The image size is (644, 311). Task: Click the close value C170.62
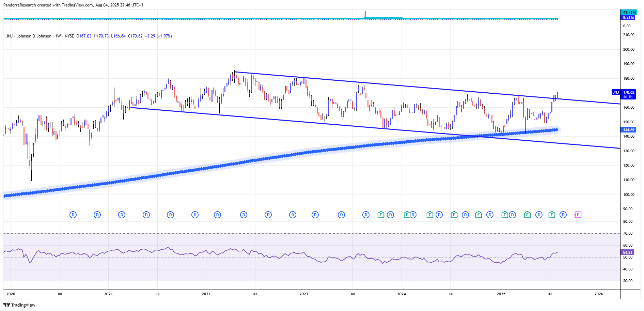135,36
